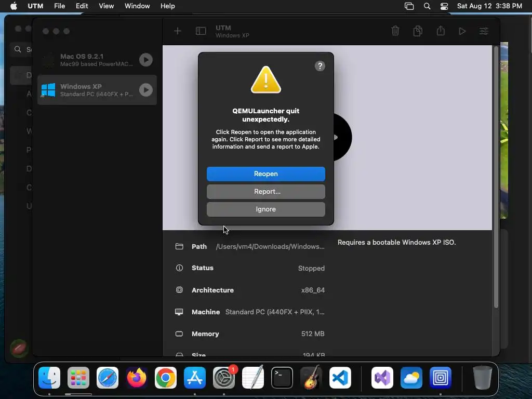Open UTM icon in the Dock
The width and height of the screenshot is (532, 399).
pos(441,378)
